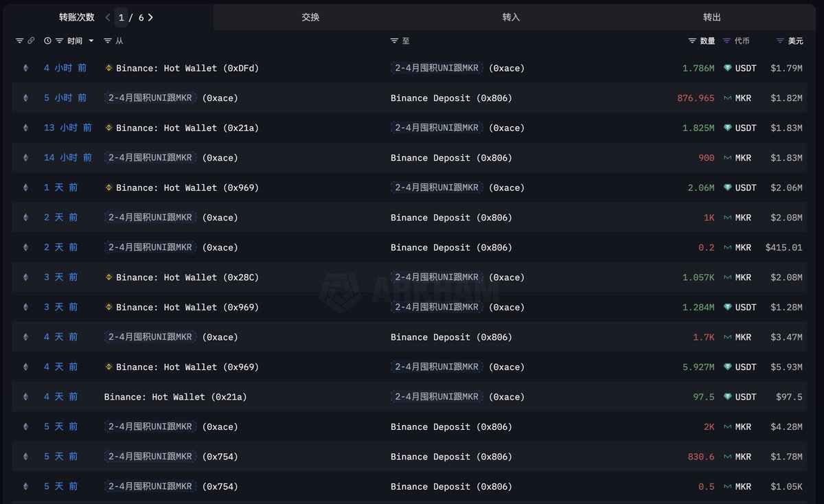Click the clock icon beside 时间
Screen dimensions: 824x504
[47, 41]
